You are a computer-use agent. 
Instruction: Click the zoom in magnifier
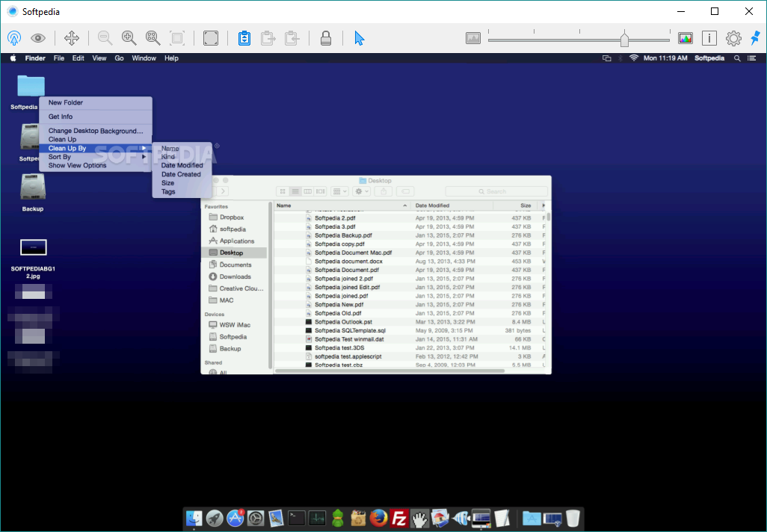129,37
